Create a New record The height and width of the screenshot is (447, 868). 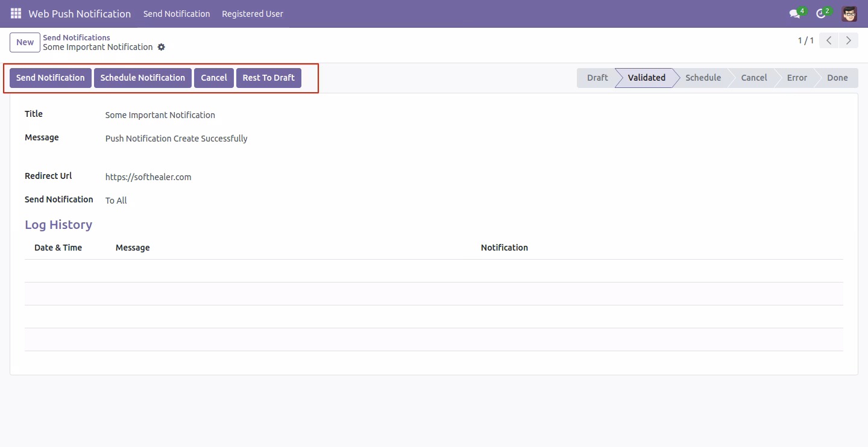(x=25, y=42)
